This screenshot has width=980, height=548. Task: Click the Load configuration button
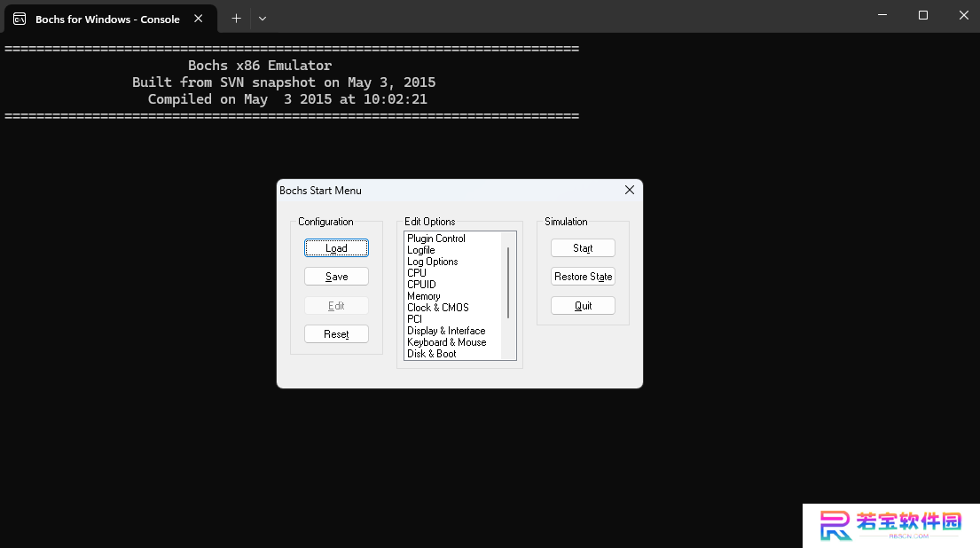[x=336, y=248]
